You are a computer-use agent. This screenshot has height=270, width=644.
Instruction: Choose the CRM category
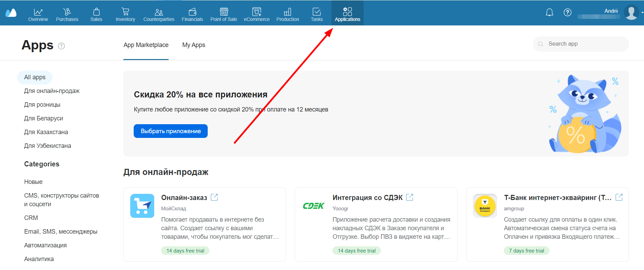31,218
